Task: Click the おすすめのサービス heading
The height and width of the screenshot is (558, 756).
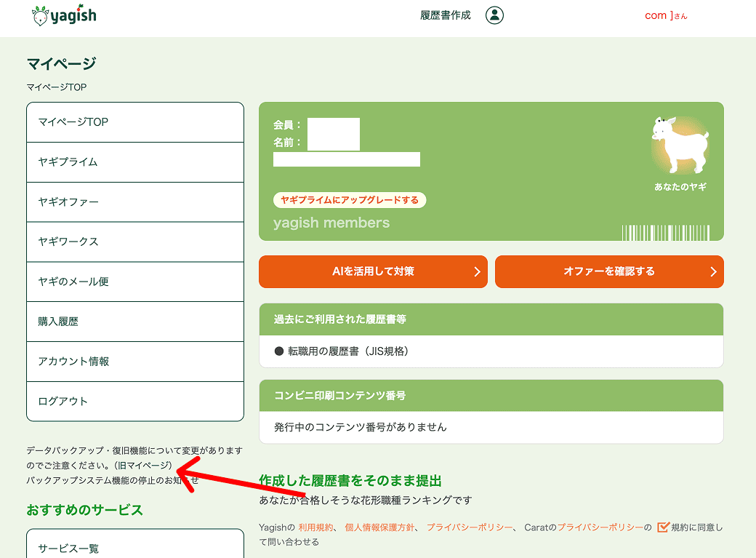Action: [x=85, y=510]
